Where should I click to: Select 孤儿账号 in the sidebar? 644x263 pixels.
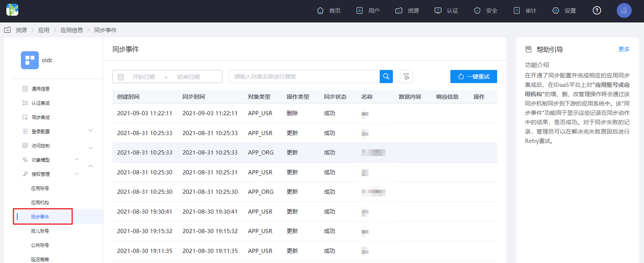pyautogui.click(x=40, y=231)
